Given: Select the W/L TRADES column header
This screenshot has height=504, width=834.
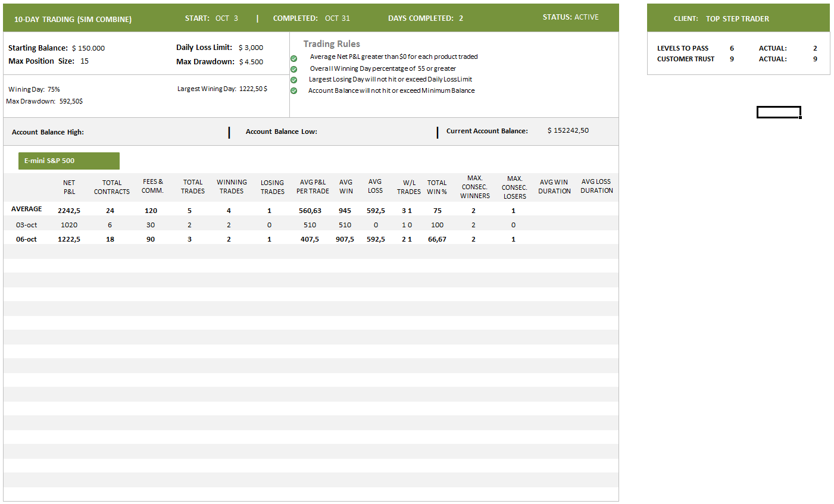Looking at the screenshot, I should point(409,187).
